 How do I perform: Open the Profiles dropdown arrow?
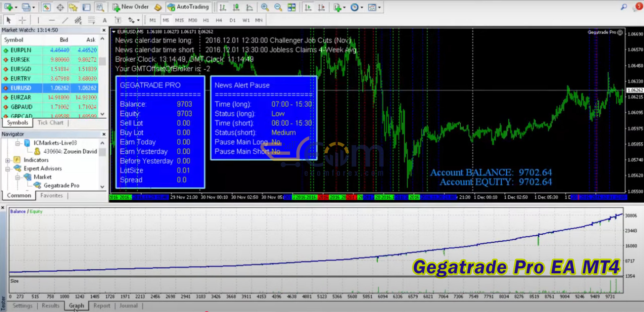(33, 7)
